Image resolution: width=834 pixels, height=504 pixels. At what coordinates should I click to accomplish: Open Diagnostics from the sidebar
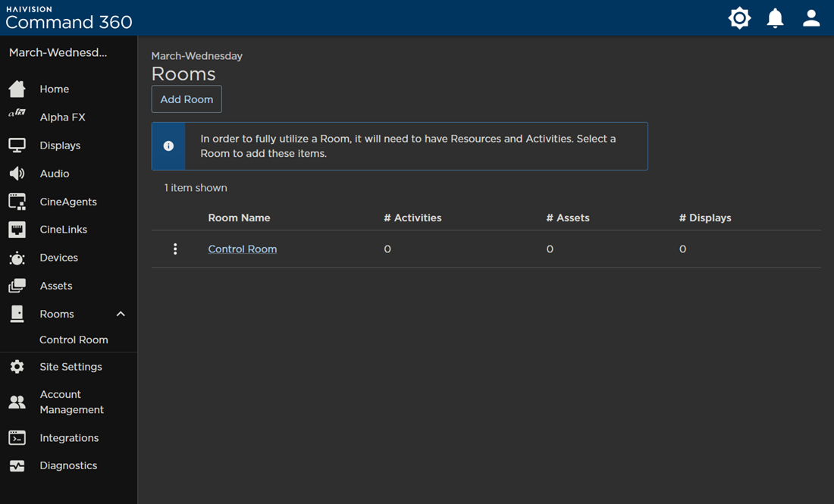point(68,465)
